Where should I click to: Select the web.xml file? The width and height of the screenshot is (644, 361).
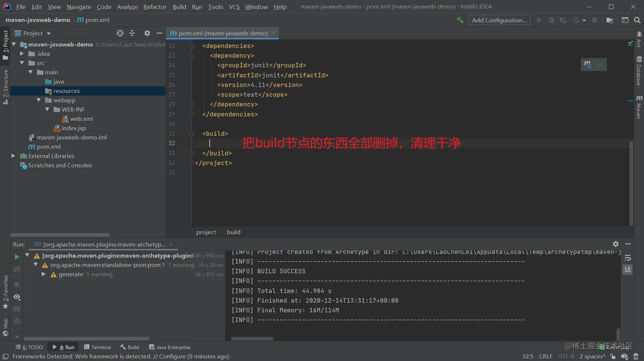(78, 119)
